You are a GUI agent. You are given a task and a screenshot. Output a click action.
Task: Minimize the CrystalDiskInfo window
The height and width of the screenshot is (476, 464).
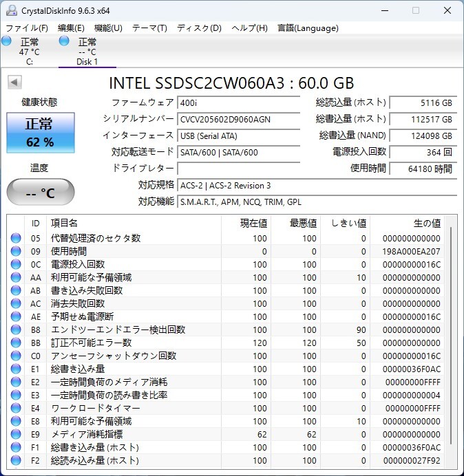pos(385,10)
